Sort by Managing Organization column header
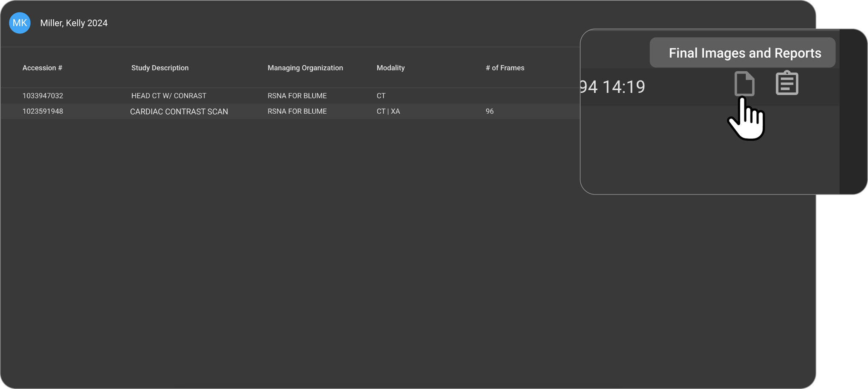 coord(305,68)
